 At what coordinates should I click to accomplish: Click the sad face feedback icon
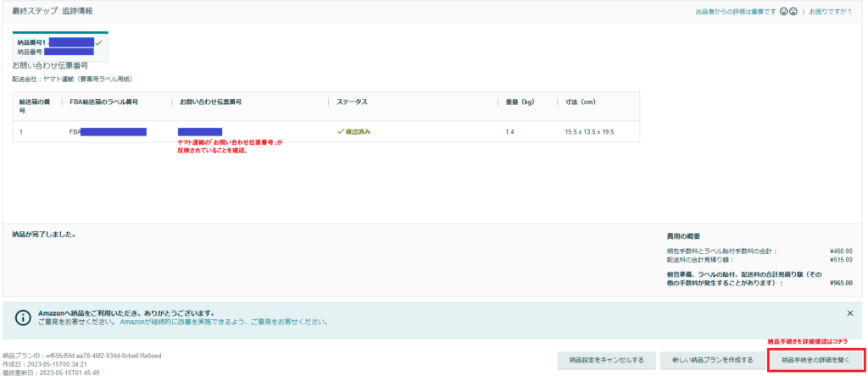[x=793, y=12]
